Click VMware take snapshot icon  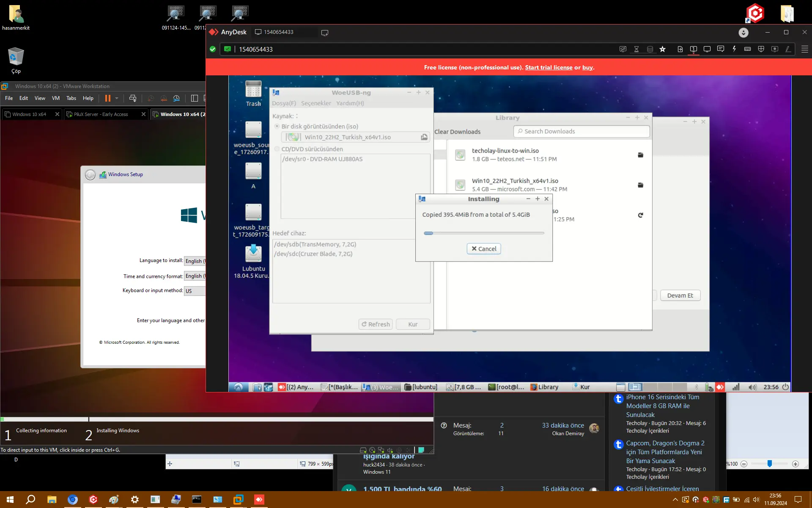click(x=151, y=98)
